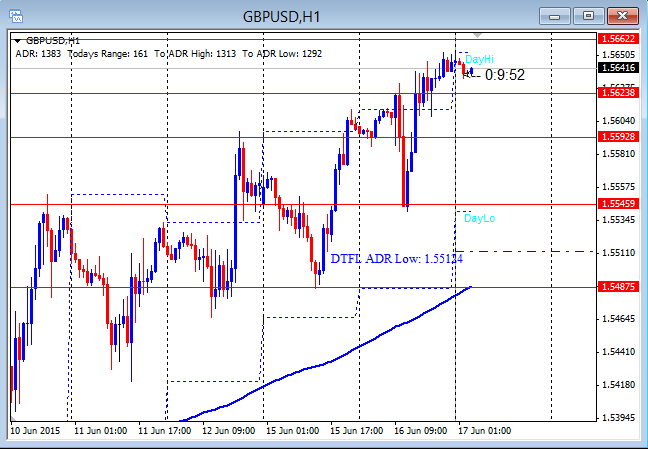Click the chart shift triangle marker at top
The image size is (648, 449).
tap(477, 36)
